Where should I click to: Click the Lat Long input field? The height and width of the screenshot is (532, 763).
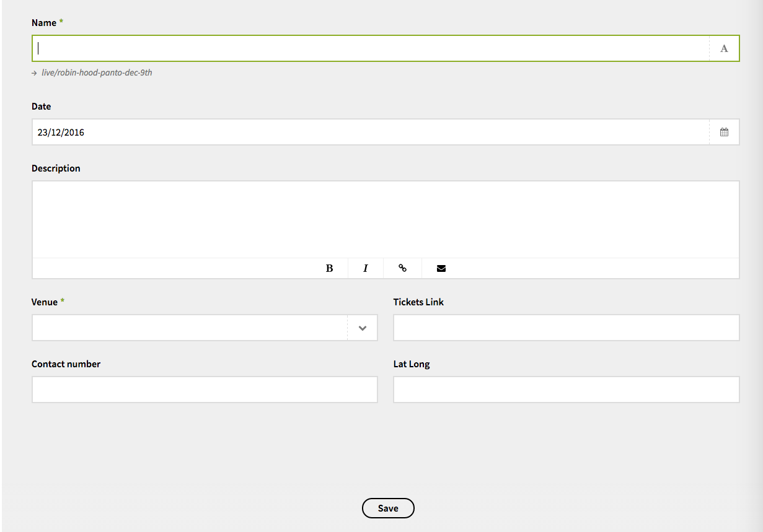(x=566, y=390)
